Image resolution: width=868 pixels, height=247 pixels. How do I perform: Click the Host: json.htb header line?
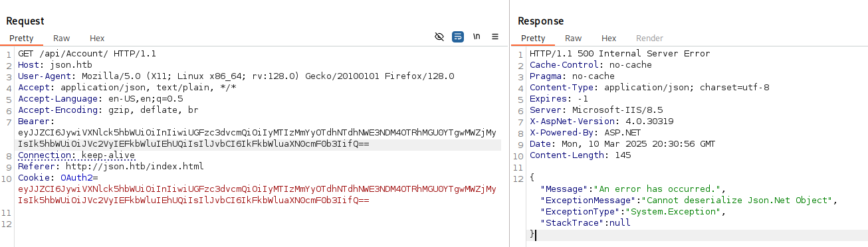pos(55,65)
